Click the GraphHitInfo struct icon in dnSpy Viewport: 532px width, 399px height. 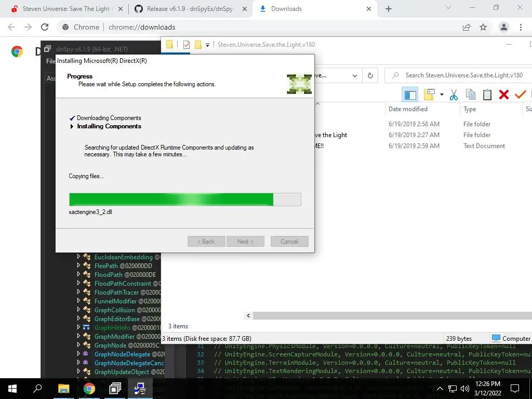point(87,327)
